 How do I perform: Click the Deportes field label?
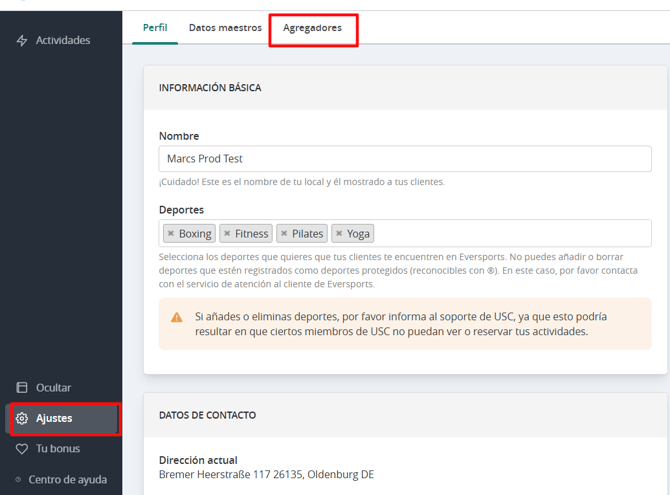click(x=181, y=210)
